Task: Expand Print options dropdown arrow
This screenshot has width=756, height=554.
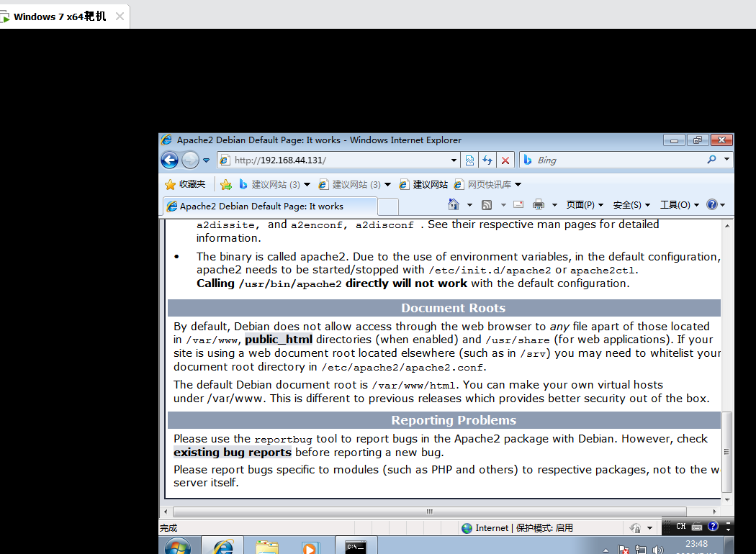Action: [554, 205]
